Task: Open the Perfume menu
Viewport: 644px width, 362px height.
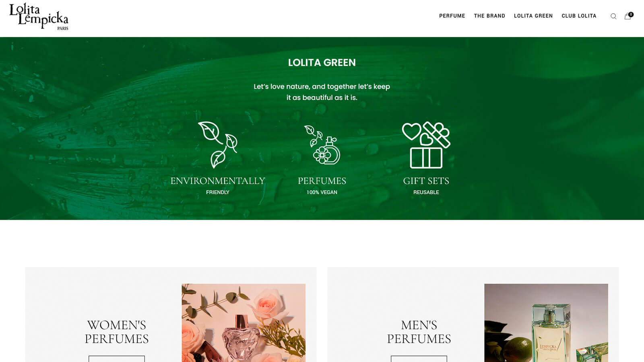Action: pos(452,16)
